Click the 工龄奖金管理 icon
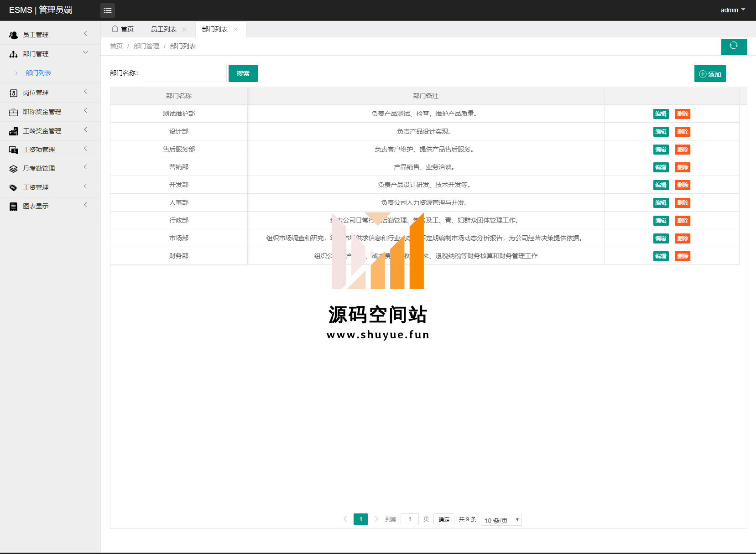 click(x=14, y=131)
